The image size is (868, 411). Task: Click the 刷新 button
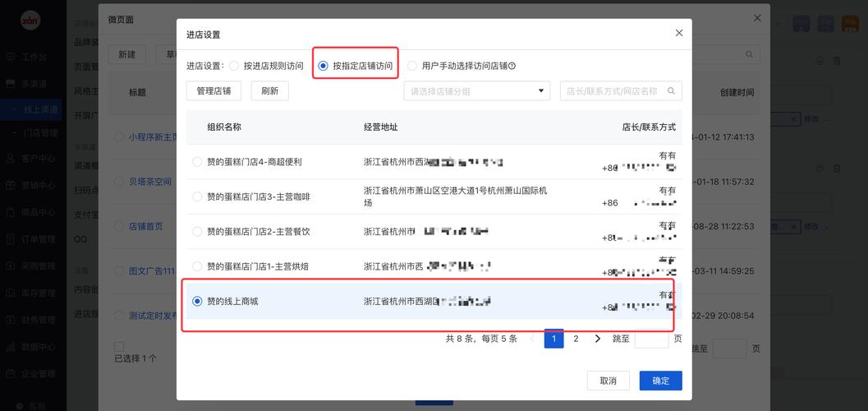[x=269, y=91]
